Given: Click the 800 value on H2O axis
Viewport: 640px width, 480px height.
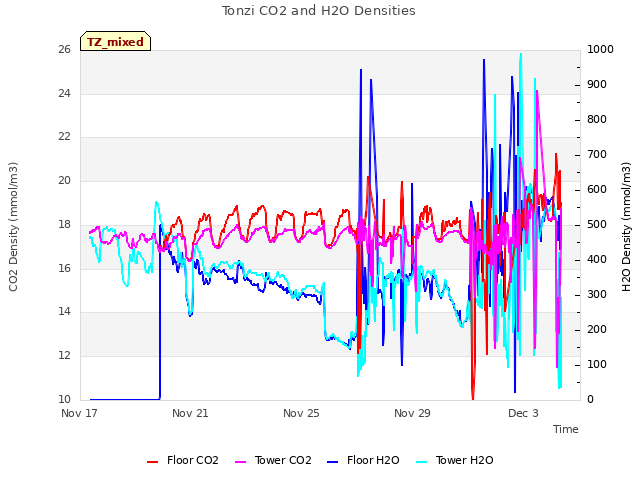Looking at the screenshot, I should click(597, 120).
